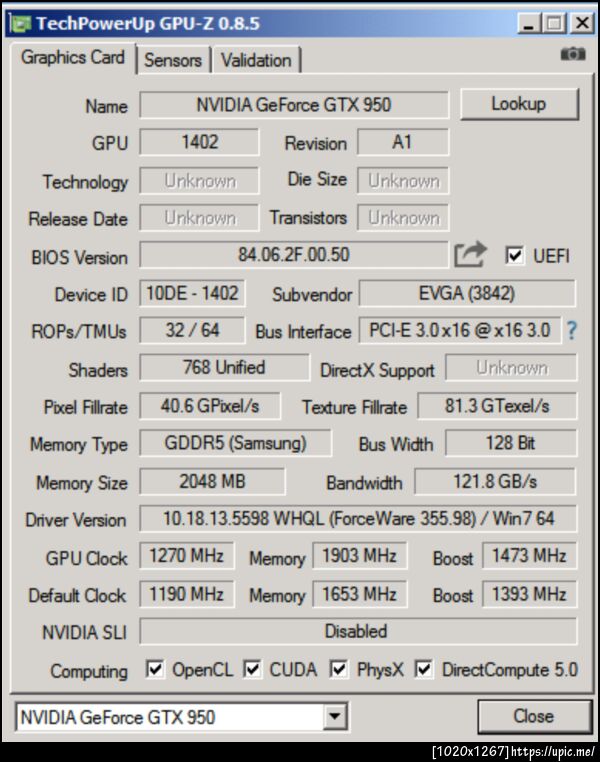Click the 1903 MHz memory clock field

tap(360, 555)
